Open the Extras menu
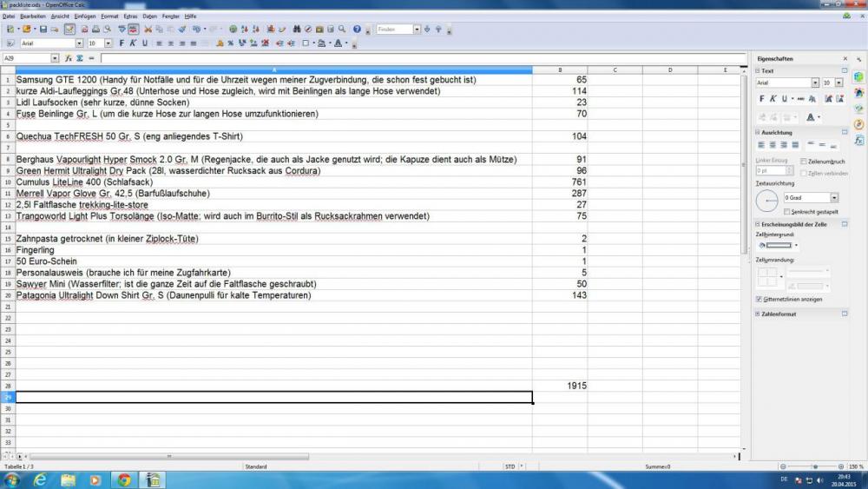 click(x=130, y=16)
